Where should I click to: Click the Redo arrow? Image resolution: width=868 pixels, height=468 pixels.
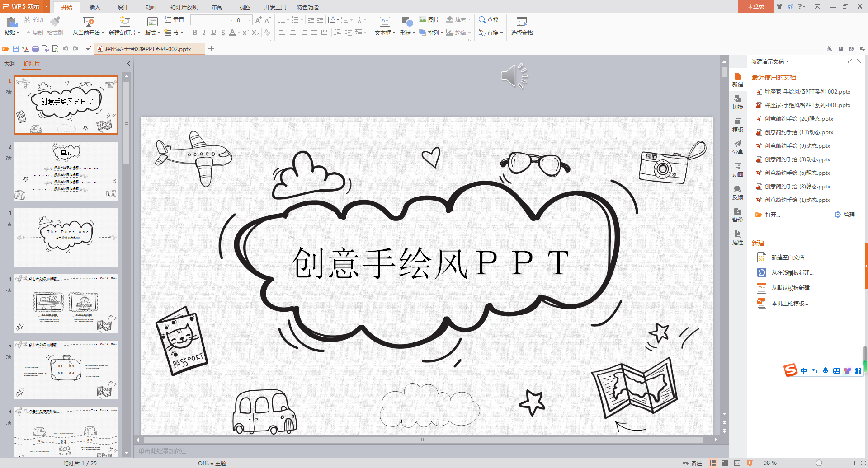75,49
